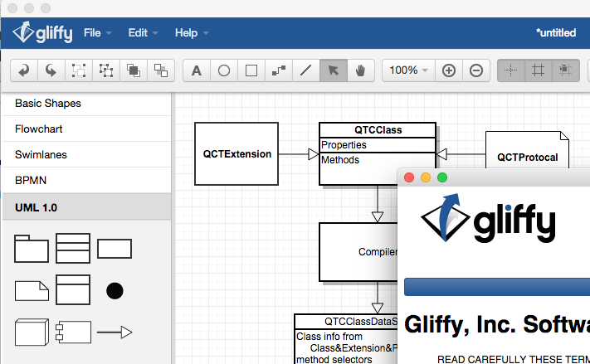
Task: Click the 'method selectors' text line
Action: [334, 360]
